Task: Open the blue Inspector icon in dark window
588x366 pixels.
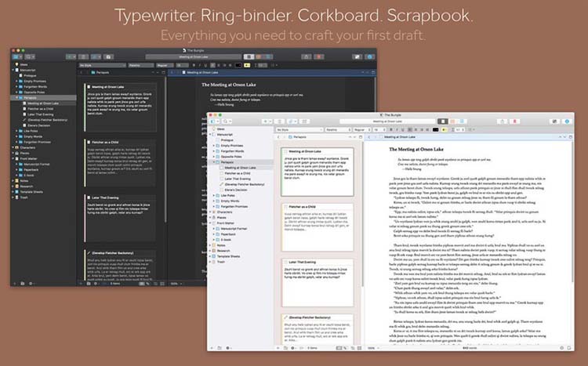Action: (370, 56)
